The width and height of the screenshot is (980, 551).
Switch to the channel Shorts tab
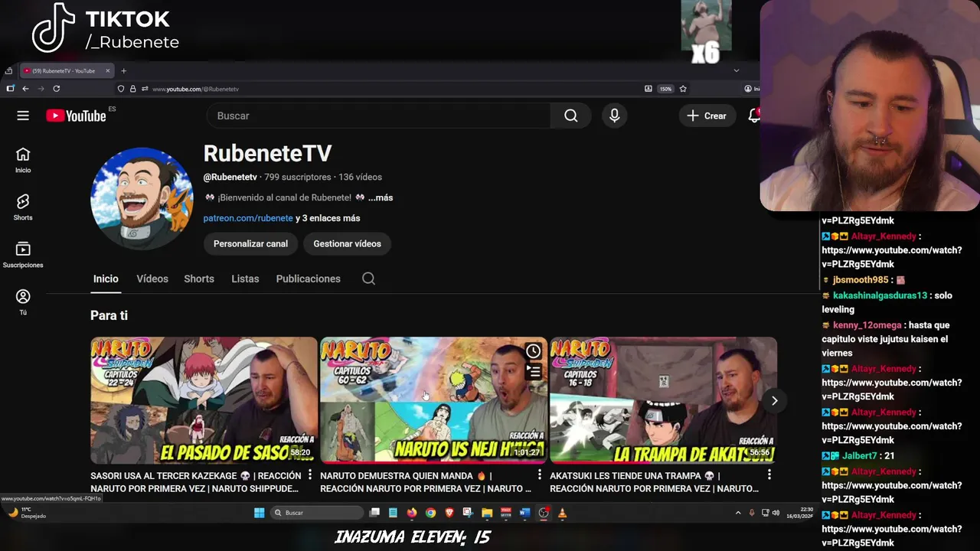(x=199, y=279)
